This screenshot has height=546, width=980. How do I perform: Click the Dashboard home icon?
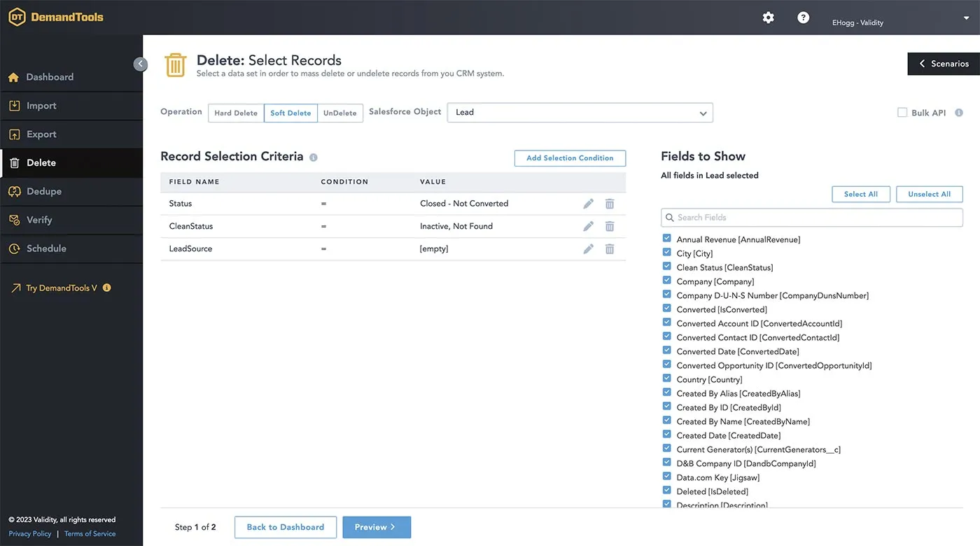(13, 77)
